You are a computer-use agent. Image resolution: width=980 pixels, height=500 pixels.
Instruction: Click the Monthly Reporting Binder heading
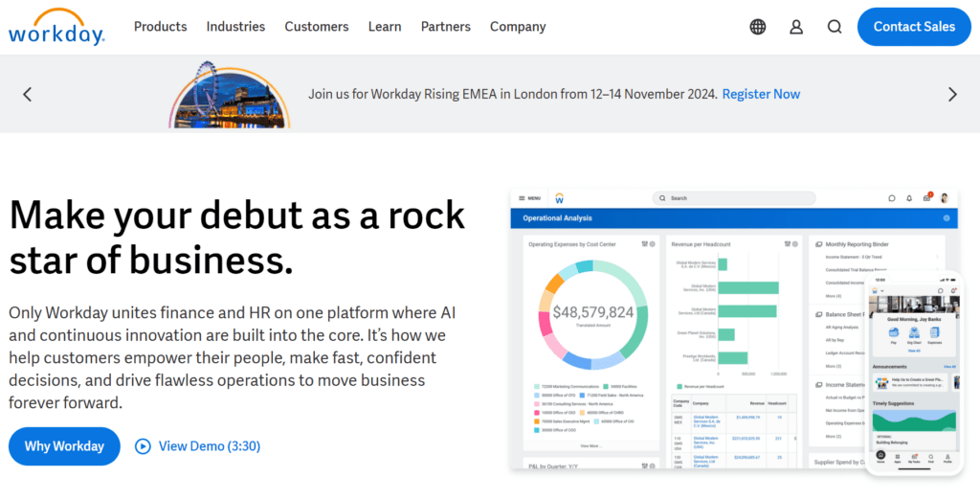857,244
